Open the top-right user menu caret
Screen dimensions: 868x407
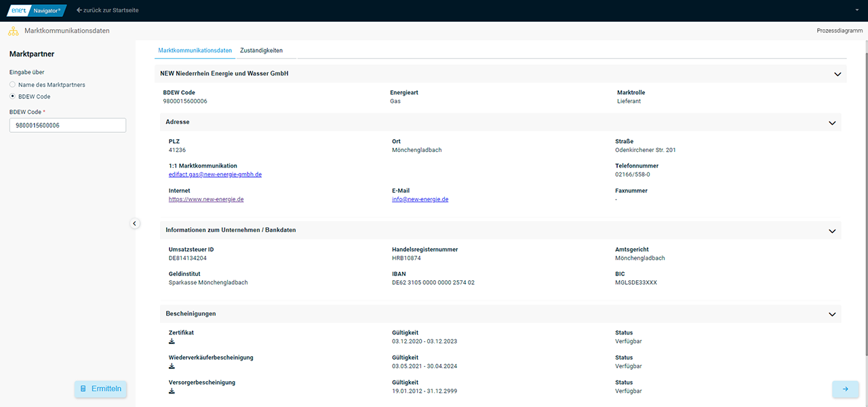pos(857,11)
